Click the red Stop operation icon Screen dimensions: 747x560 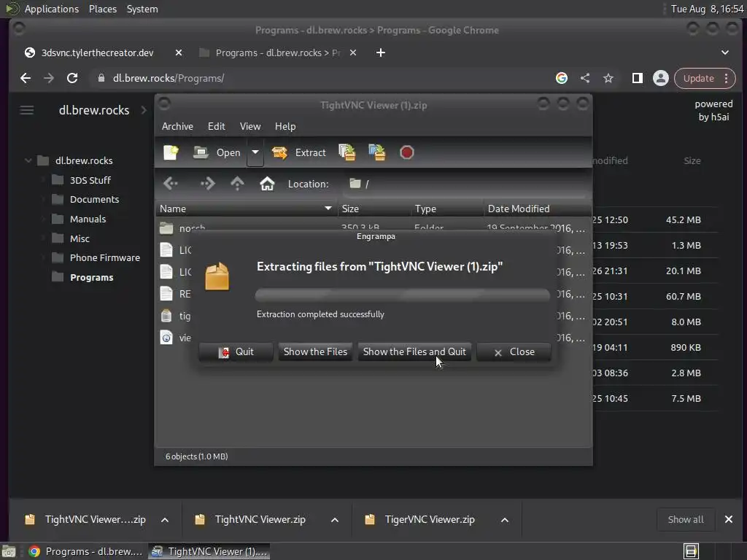coord(407,152)
